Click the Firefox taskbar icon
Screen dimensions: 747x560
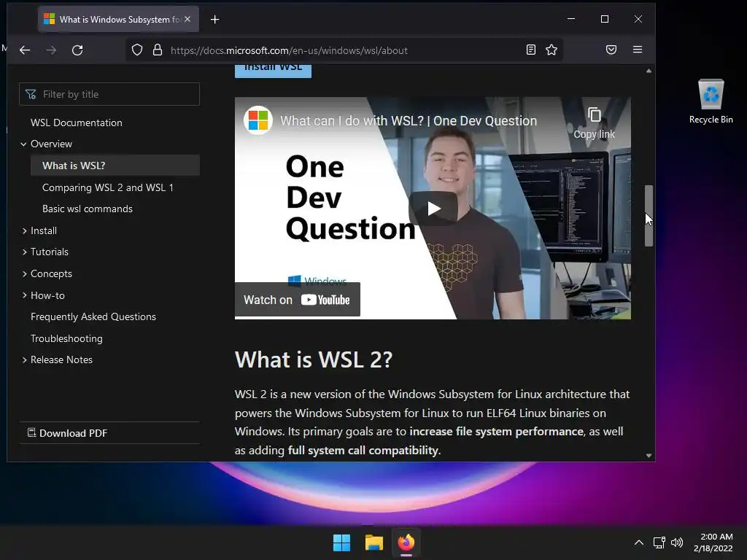click(406, 542)
